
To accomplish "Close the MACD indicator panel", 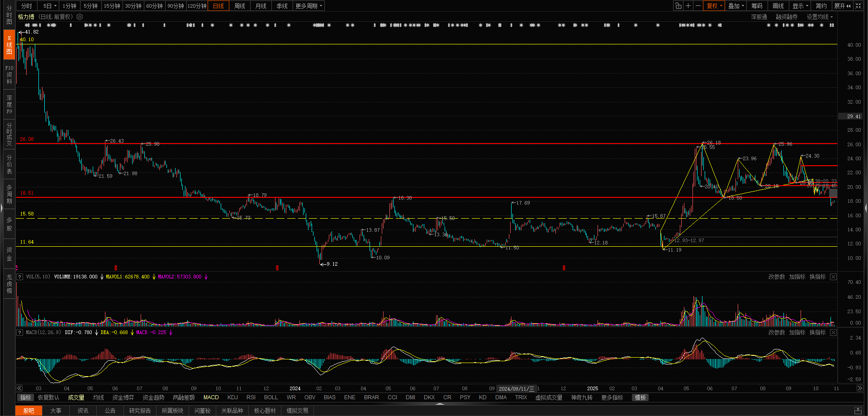I will click(x=833, y=332).
